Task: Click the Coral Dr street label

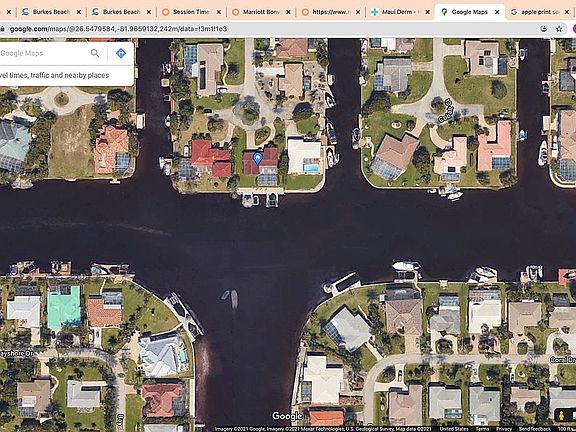Action: (x=562, y=360)
